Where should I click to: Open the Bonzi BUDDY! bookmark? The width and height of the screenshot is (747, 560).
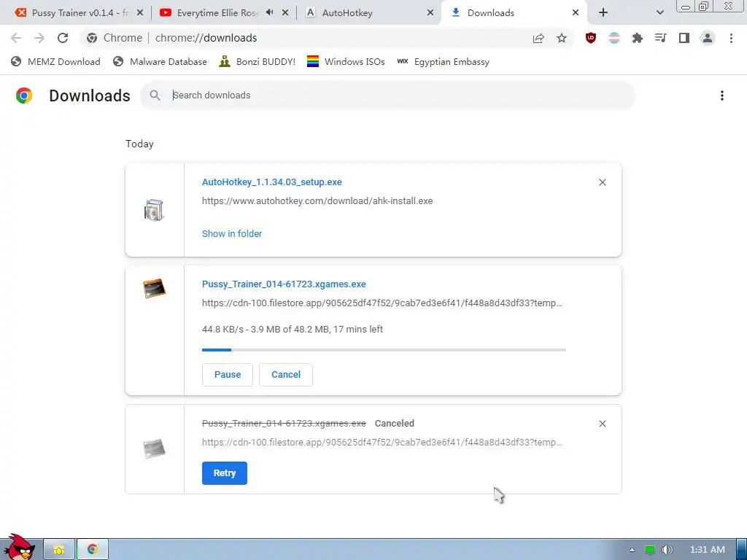(x=258, y=62)
